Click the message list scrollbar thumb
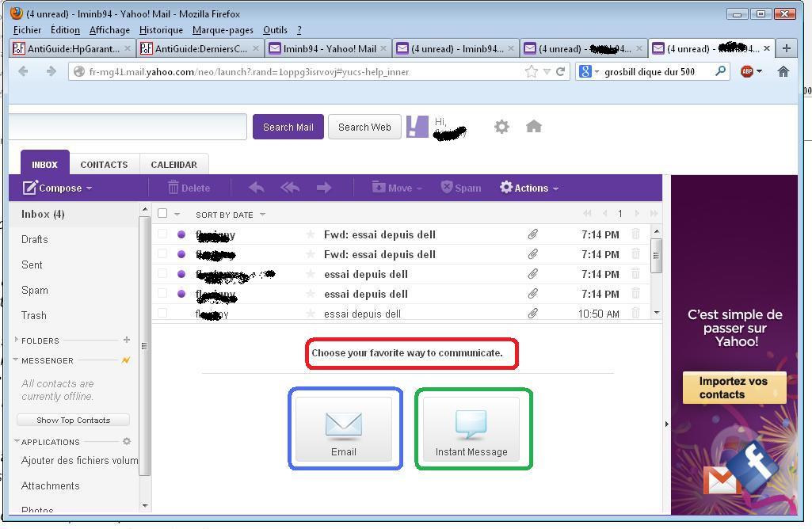This screenshot has height=529, width=812. [x=656, y=255]
